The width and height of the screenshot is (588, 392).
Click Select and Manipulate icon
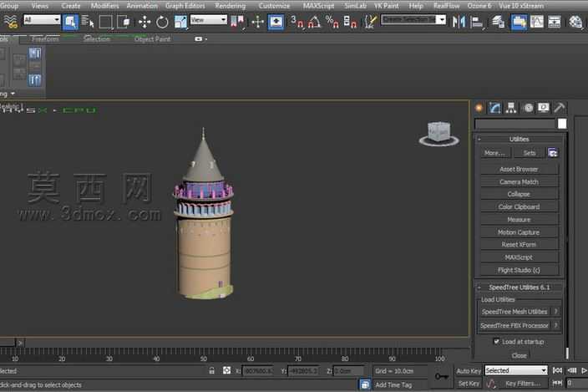pos(258,22)
